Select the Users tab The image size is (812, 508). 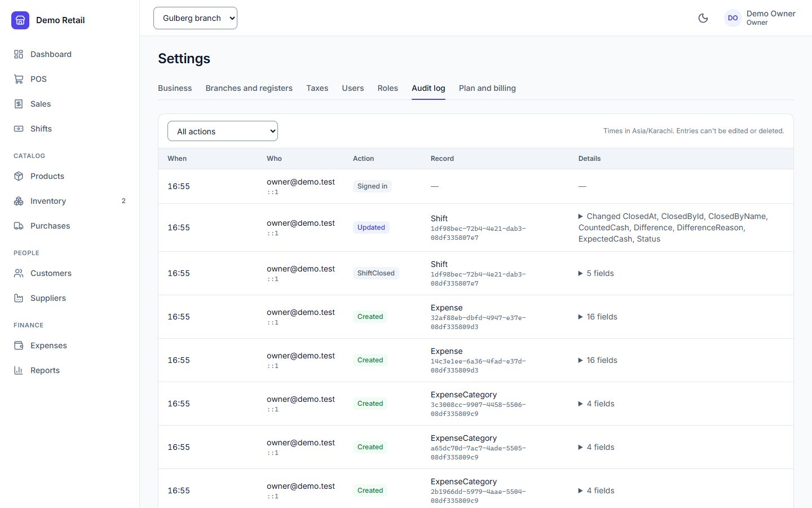[x=353, y=88]
